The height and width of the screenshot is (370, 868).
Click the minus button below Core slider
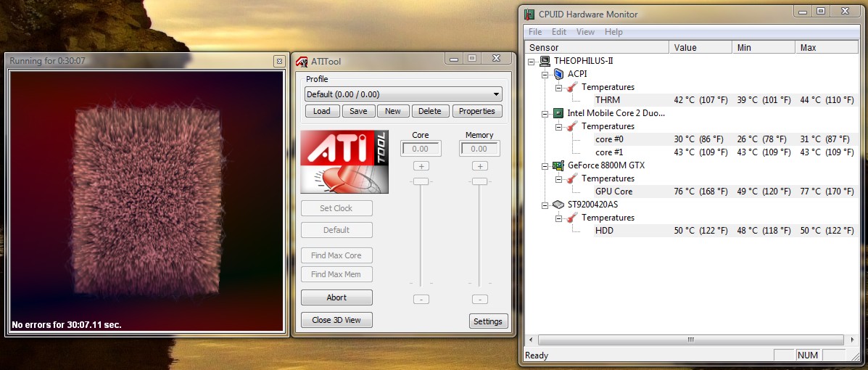tap(421, 300)
